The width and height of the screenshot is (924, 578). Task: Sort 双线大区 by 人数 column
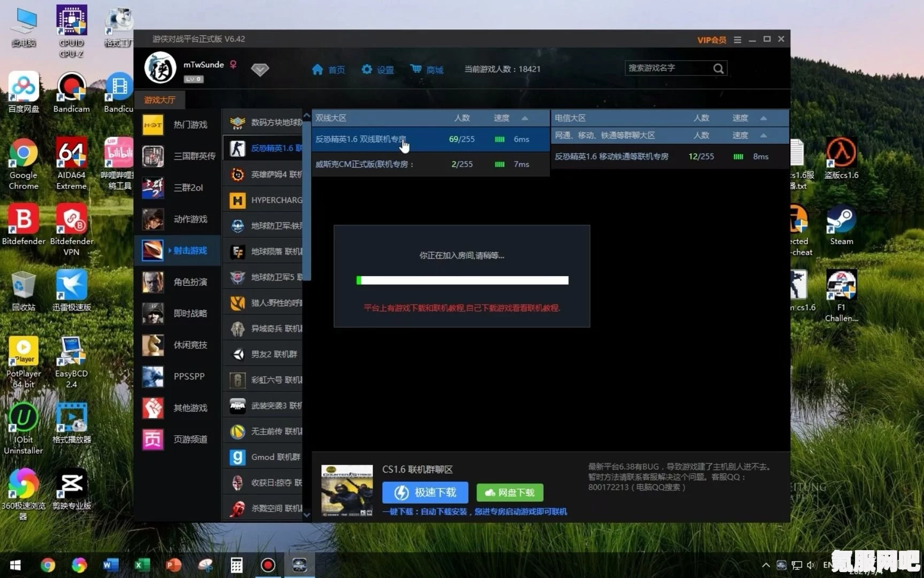[462, 118]
